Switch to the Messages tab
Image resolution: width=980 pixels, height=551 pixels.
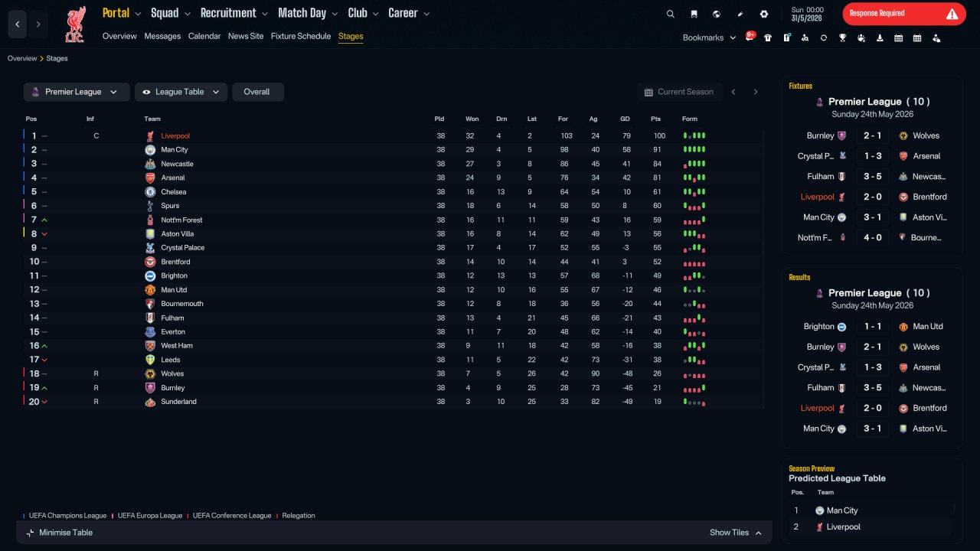pos(162,36)
